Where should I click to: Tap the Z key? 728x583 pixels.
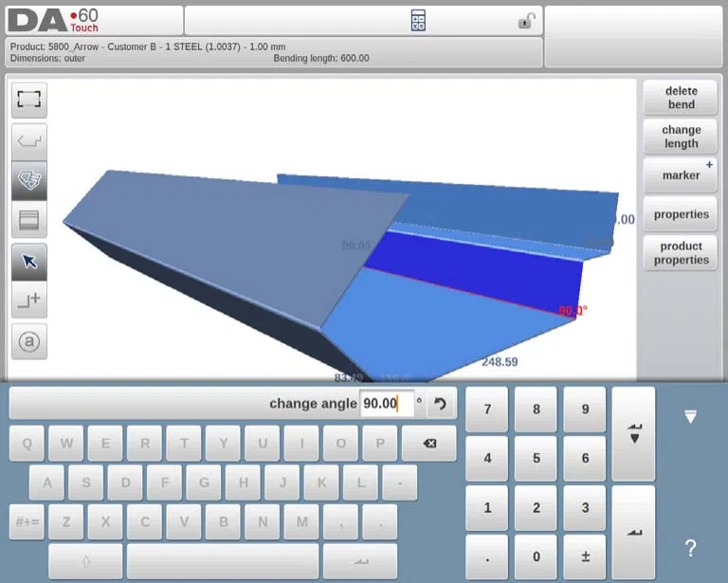(x=66, y=522)
